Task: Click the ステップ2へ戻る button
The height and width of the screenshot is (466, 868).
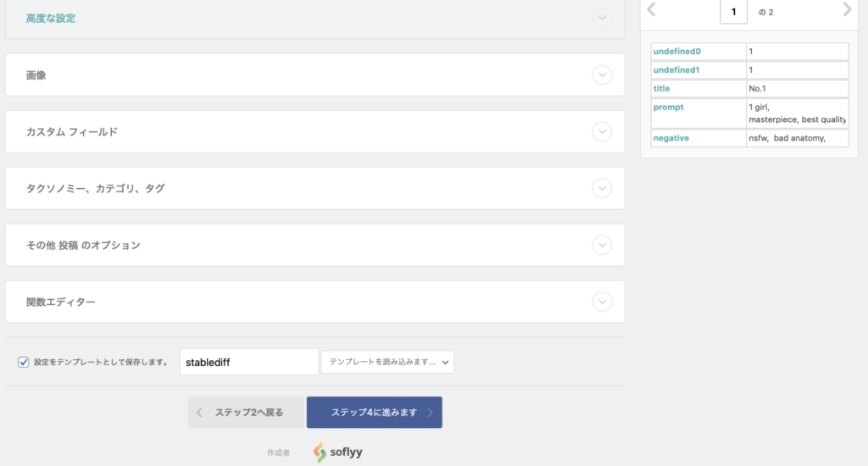Action: click(245, 413)
